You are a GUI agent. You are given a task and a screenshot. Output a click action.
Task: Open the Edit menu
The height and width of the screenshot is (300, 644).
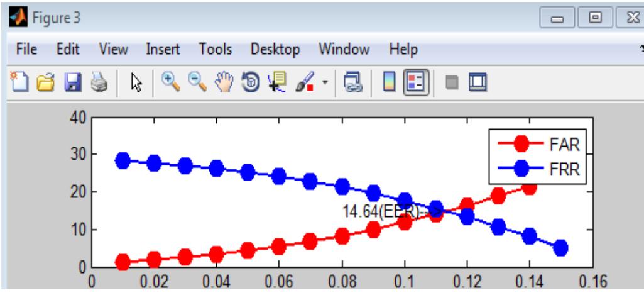(x=68, y=50)
